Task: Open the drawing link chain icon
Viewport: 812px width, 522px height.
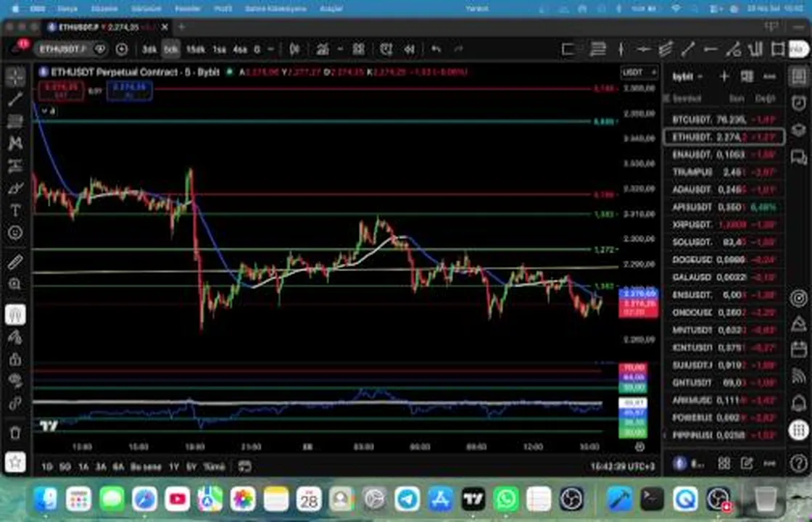Action: 15,403
